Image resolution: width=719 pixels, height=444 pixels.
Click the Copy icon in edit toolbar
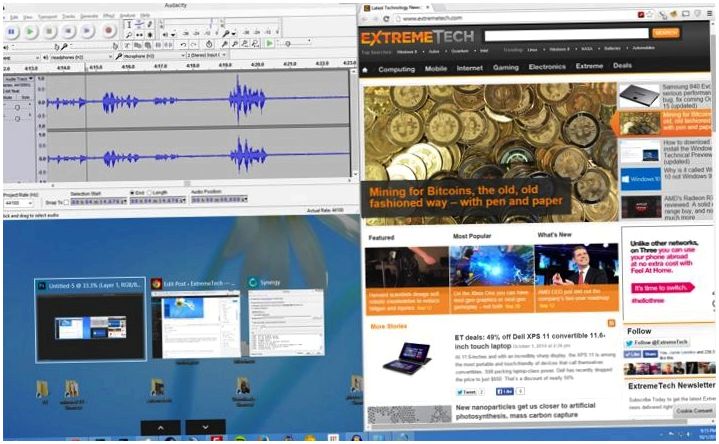[x=137, y=45]
